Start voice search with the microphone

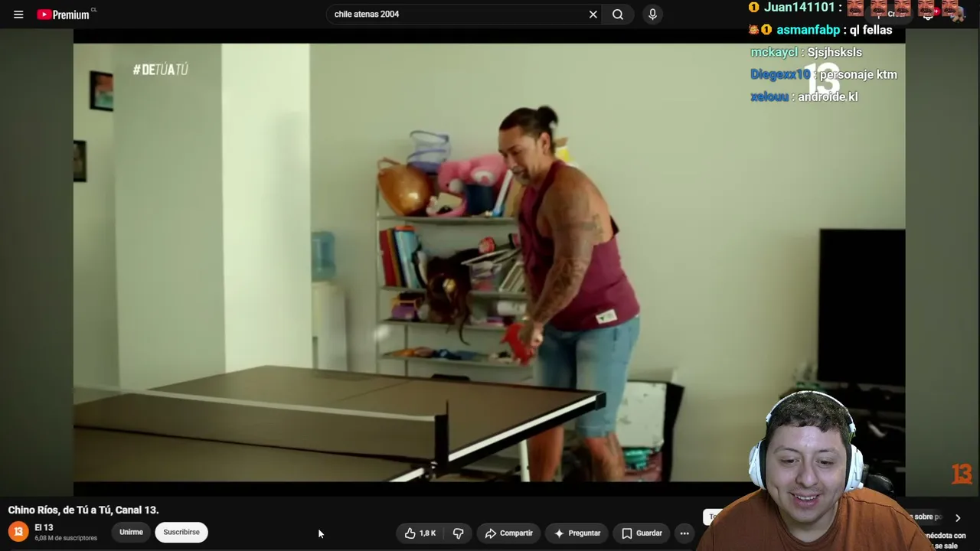[652, 15]
